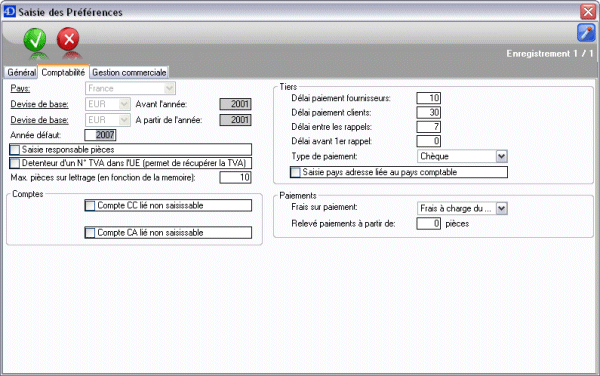Toggle Detenteur d'un N° TVA dans l'UE checkbox
The image size is (600, 376).
pos(15,163)
